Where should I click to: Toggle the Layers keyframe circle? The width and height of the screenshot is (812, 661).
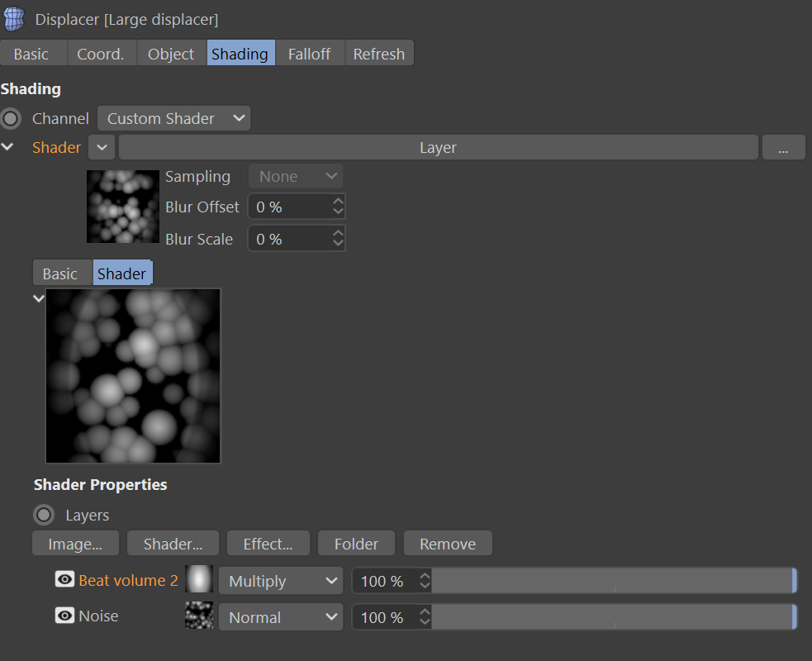(44, 515)
